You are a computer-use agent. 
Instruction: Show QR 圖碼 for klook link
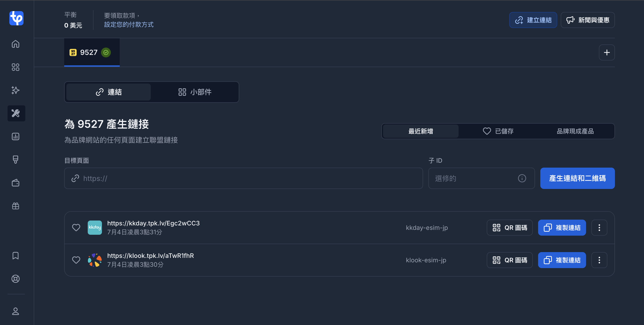(x=509, y=260)
